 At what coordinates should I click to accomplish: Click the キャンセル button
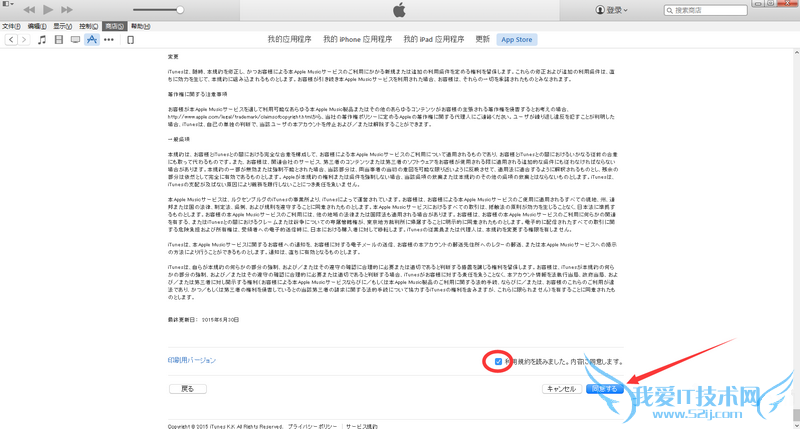click(x=561, y=389)
